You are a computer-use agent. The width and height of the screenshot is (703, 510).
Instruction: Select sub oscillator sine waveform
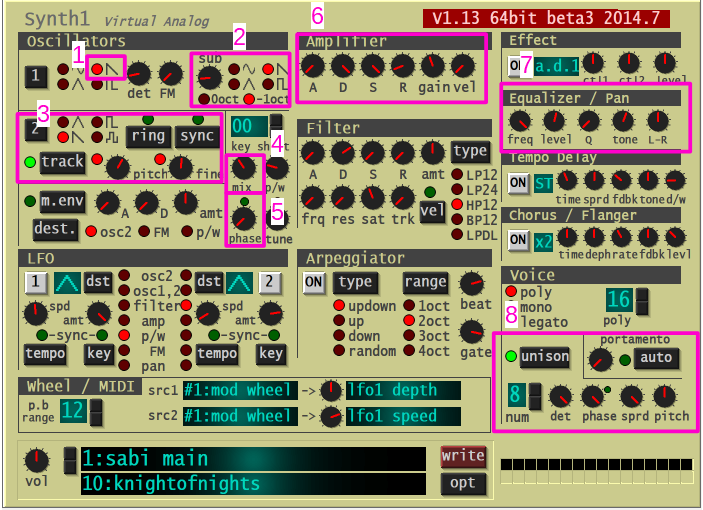tap(234, 69)
